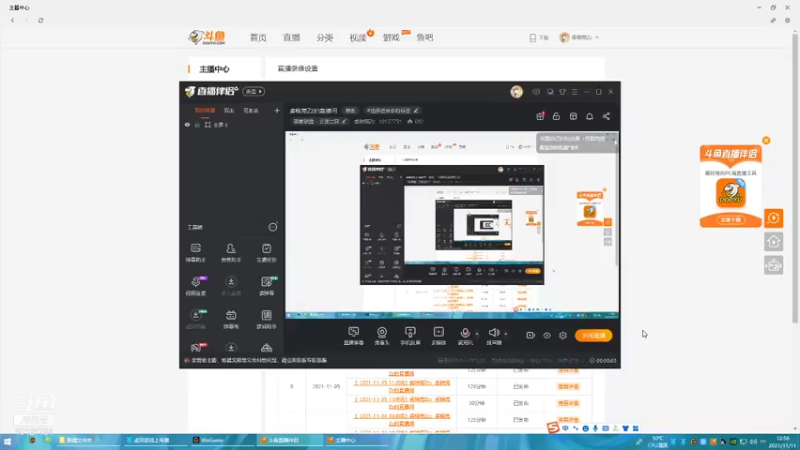Viewport: 800px width, 450px height.
Task: Click the orange play icon on the right sidebar
Action: pos(773,218)
